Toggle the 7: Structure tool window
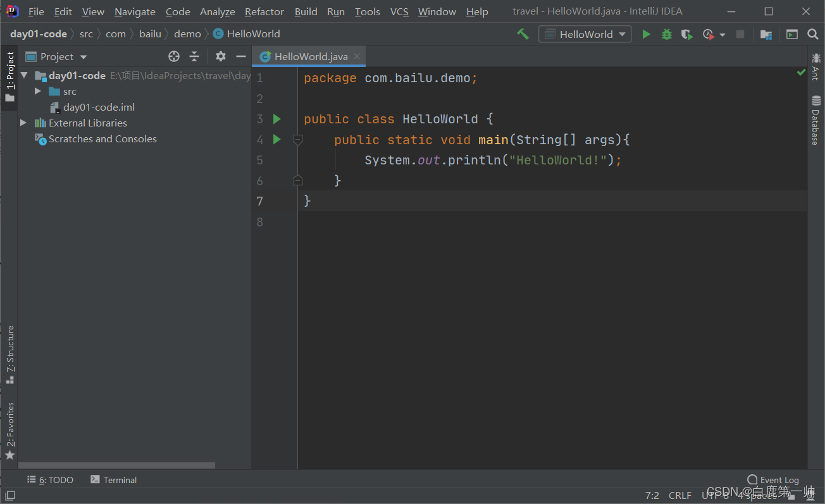The image size is (825, 504). tap(9, 355)
